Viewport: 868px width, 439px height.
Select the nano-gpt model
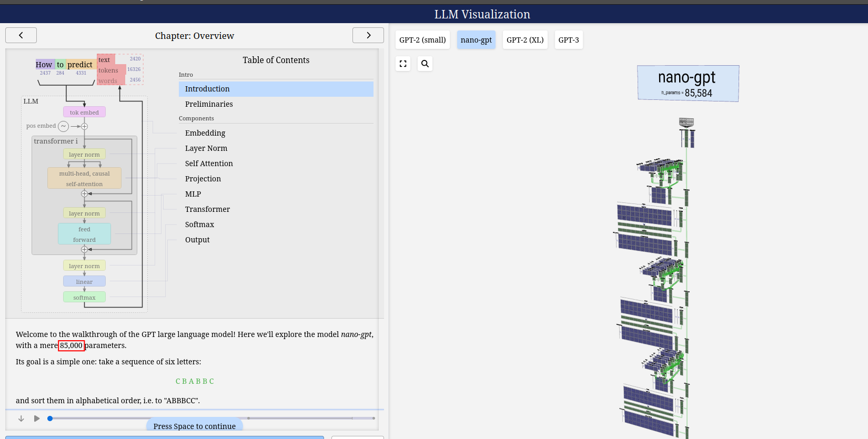(476, 40)
